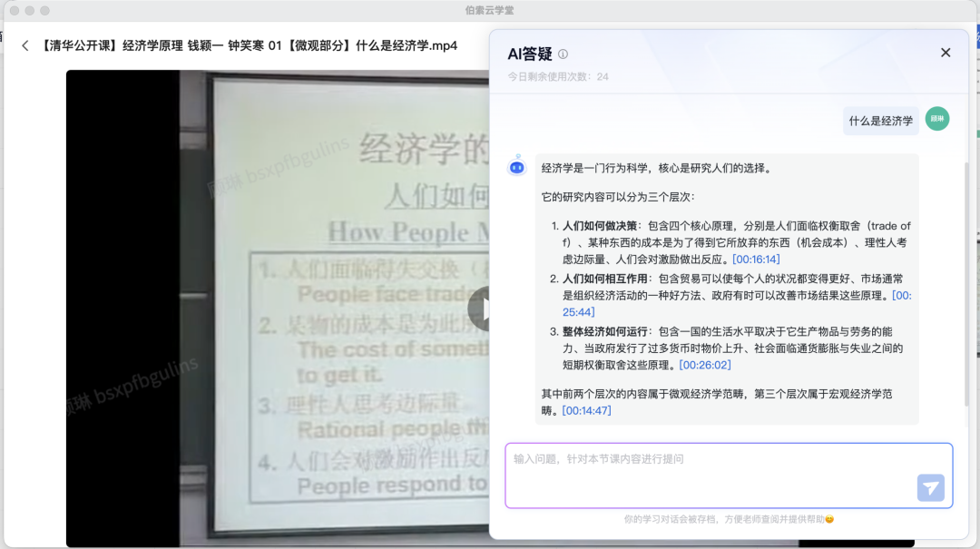Click the green user avatar
Screen dimensions: 980x549
tap(936, 119)
